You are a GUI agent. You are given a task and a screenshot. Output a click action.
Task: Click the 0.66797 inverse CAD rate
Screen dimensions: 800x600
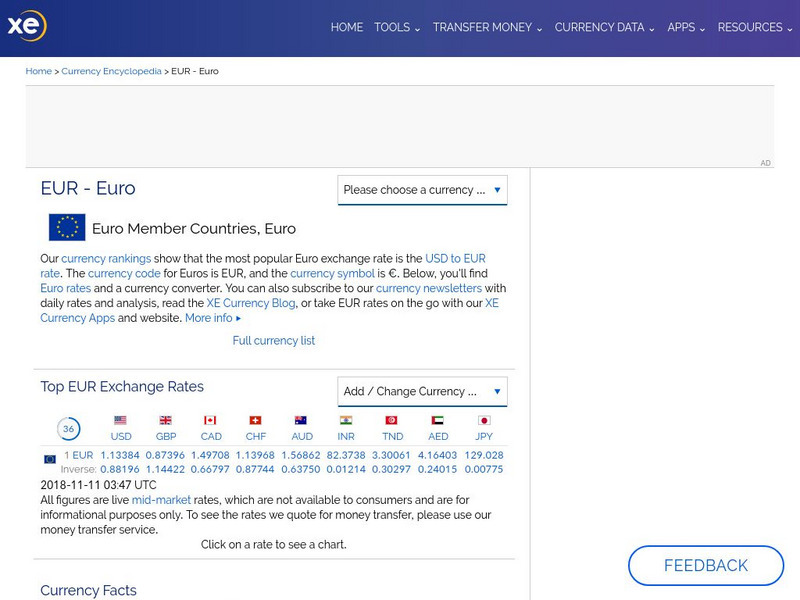click(x=210, y=469)
